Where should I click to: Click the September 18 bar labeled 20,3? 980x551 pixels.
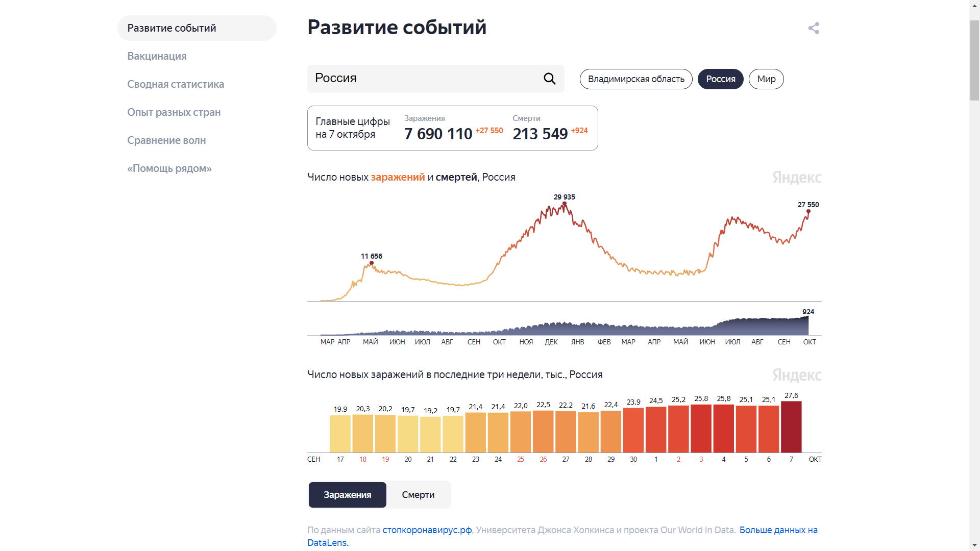point(362,434)
